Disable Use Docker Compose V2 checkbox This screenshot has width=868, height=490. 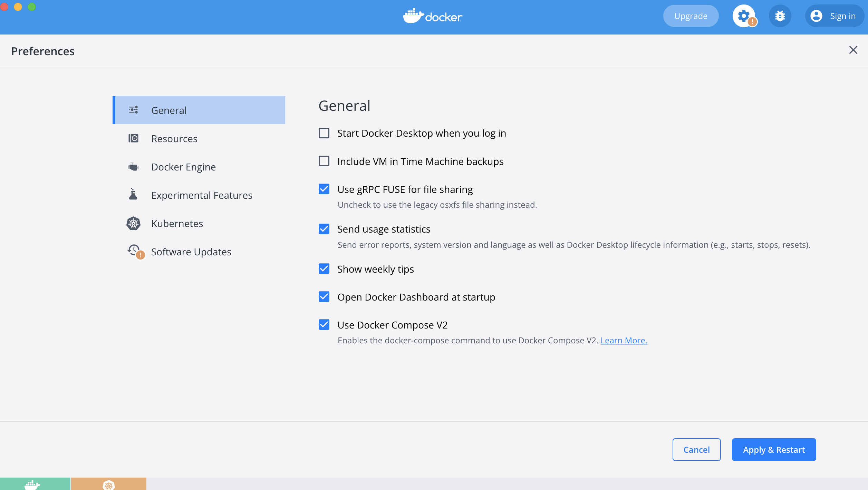(x=324, y=325)
